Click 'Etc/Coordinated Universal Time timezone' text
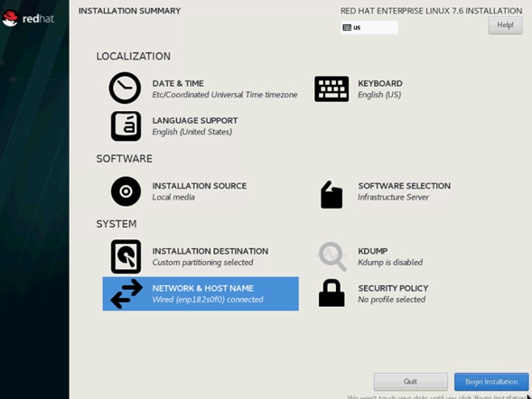 point(225,95)
